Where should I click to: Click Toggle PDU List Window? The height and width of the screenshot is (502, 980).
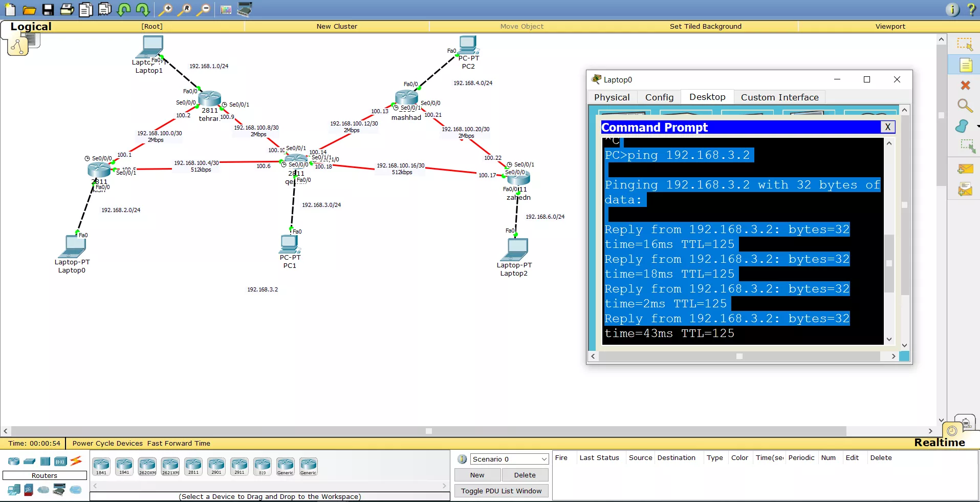tap(501, 491)
